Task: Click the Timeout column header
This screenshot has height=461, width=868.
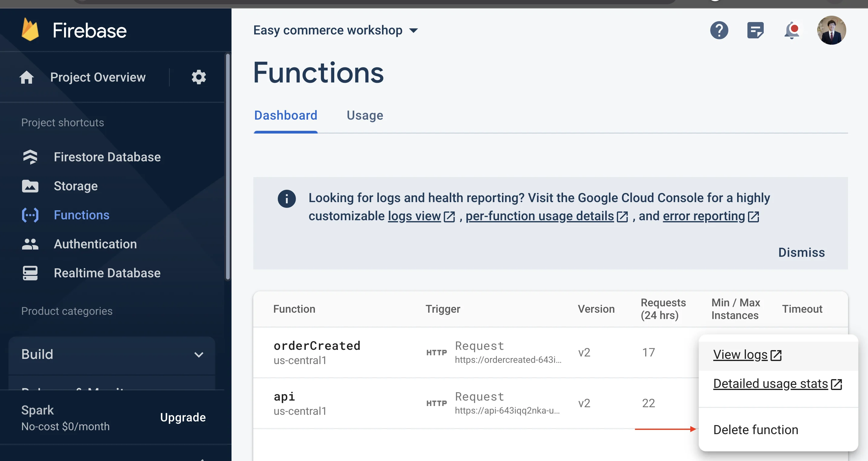Action: tap(802, 309)
